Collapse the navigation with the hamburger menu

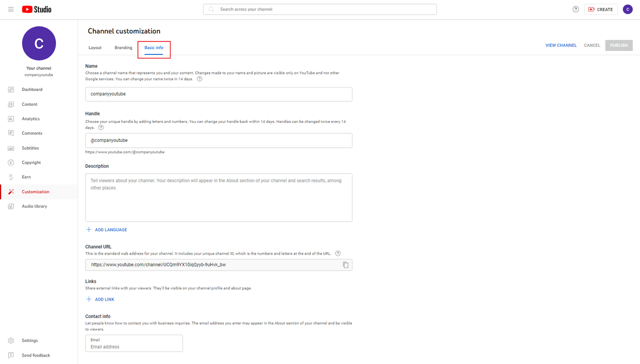(x=10, y=9)
